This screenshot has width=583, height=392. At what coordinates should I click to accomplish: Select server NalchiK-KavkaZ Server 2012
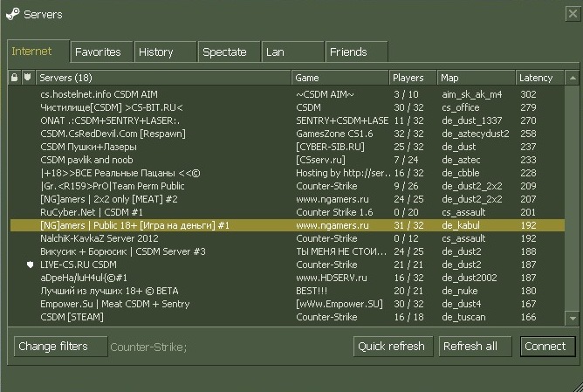[x=287, y=238]
